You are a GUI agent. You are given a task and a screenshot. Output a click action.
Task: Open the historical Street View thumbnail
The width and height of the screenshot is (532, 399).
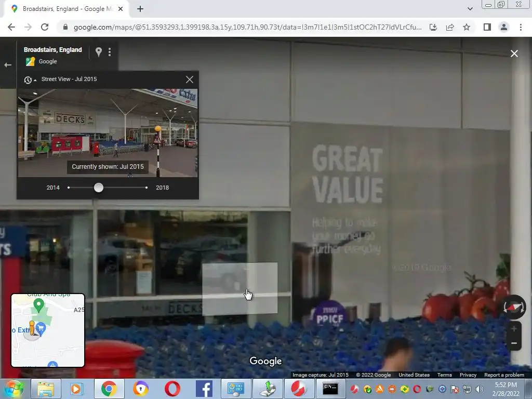108,133
